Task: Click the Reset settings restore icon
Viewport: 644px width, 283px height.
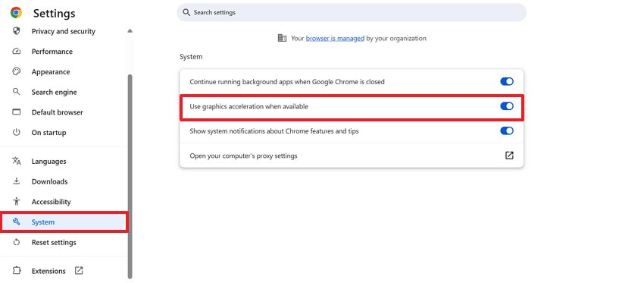Action: click(x=17, y=242)
